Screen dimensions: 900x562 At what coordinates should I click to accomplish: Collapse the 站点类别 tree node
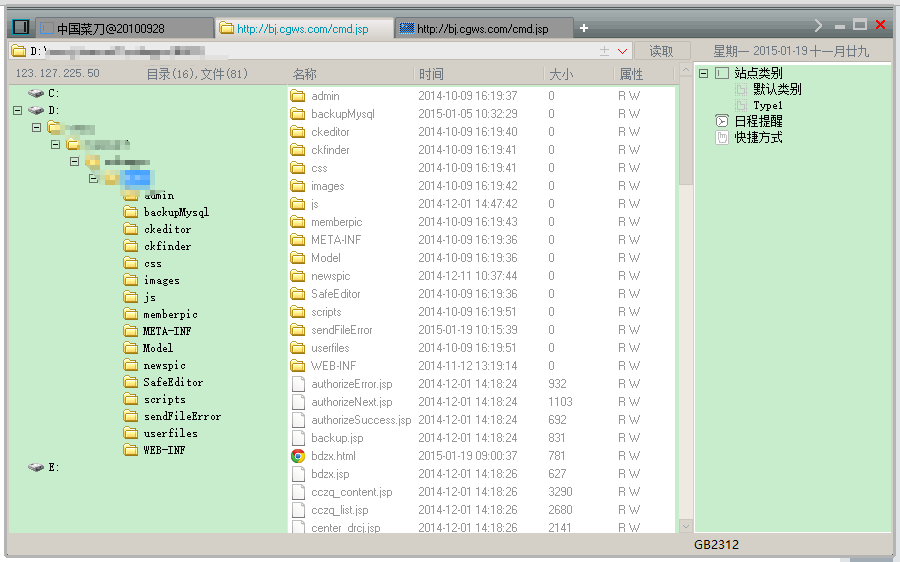[x=704, y=73]
